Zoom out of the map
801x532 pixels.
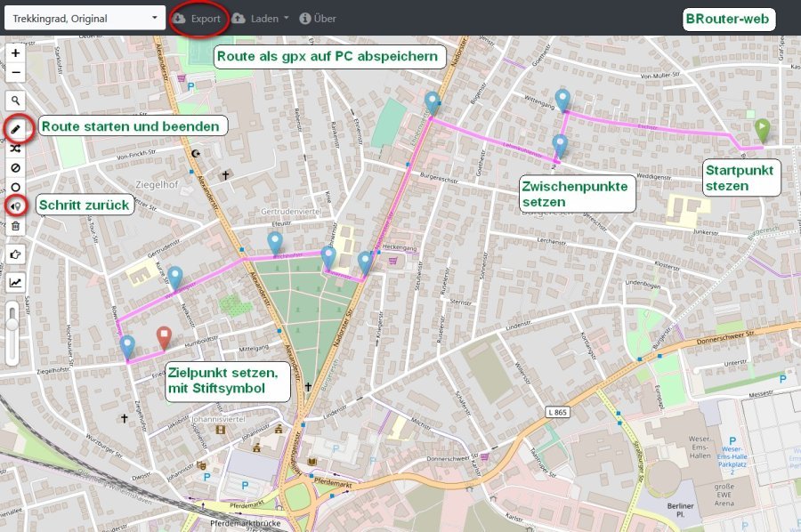15,72
